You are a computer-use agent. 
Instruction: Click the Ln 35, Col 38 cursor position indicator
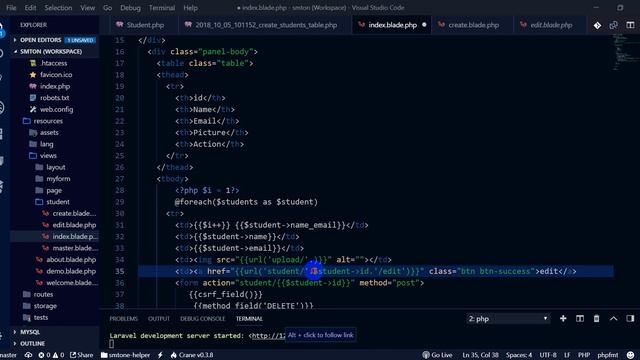point(480,355)
